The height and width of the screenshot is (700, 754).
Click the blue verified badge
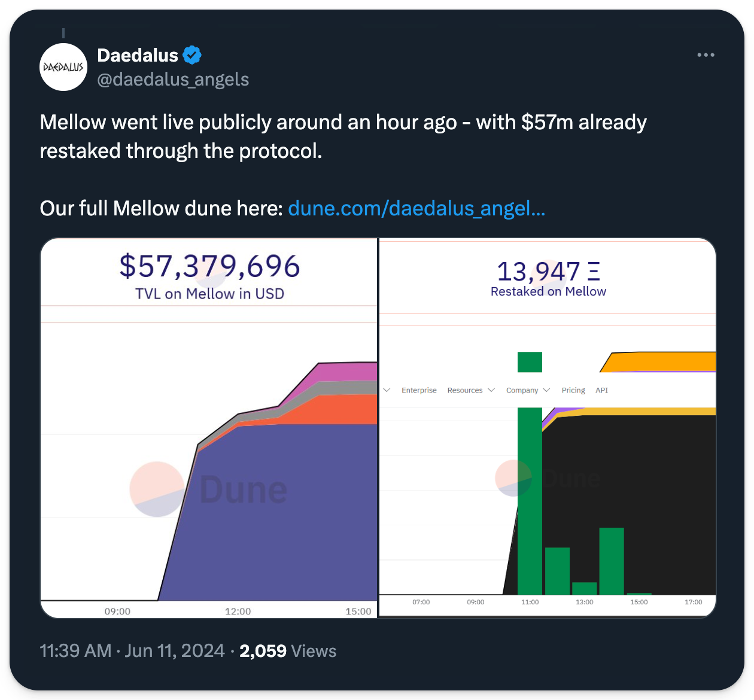(192, 55)
